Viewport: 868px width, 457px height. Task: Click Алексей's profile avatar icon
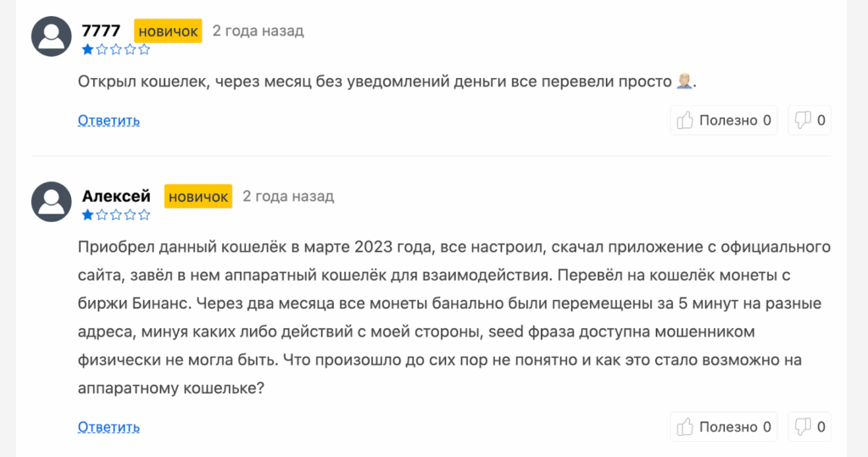[x=51, y=203]
